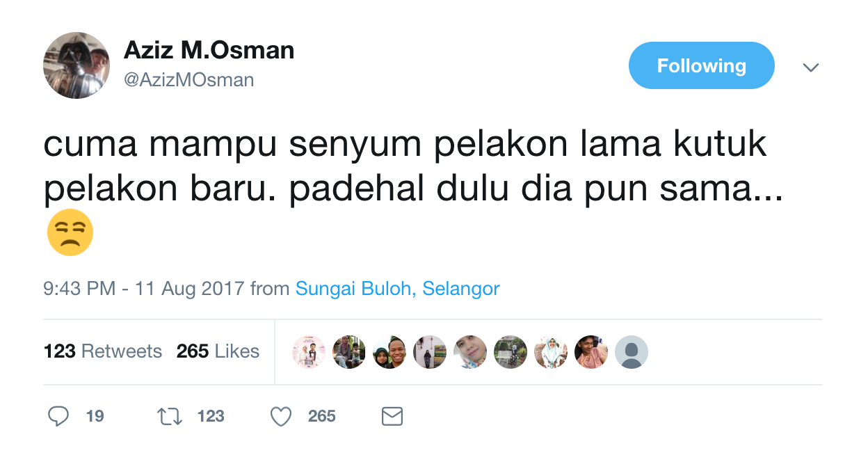Screen dimensions: 868x462
Task: Click the Aziz M.Osman display name
Action: click(x=209, y=50)
